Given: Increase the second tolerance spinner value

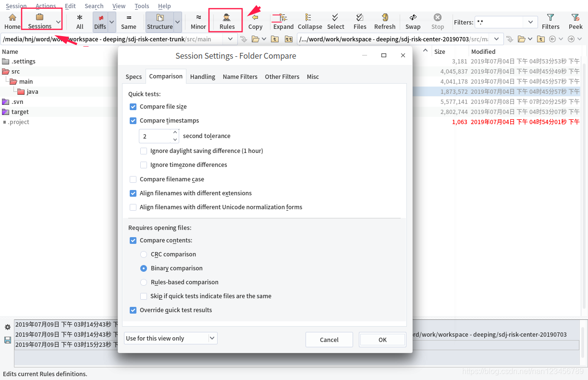Looking at the screenshot, I should (175, 133).
